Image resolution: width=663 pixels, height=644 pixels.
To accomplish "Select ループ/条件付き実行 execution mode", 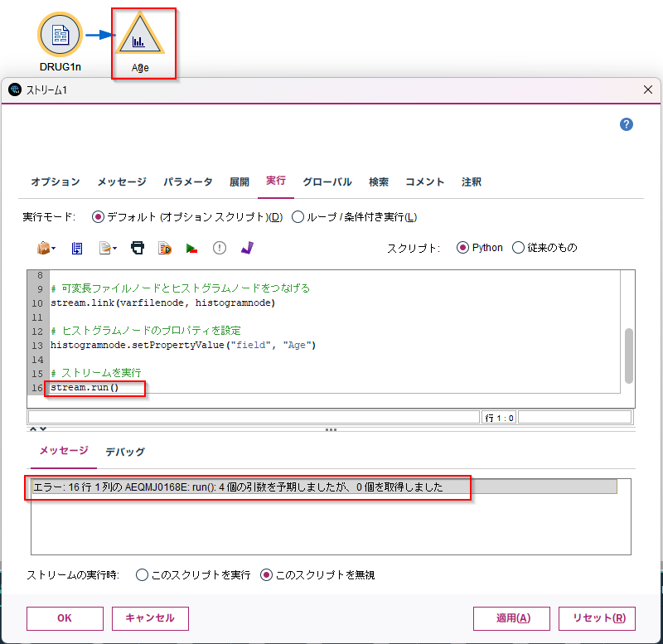I will click(298, 217).
